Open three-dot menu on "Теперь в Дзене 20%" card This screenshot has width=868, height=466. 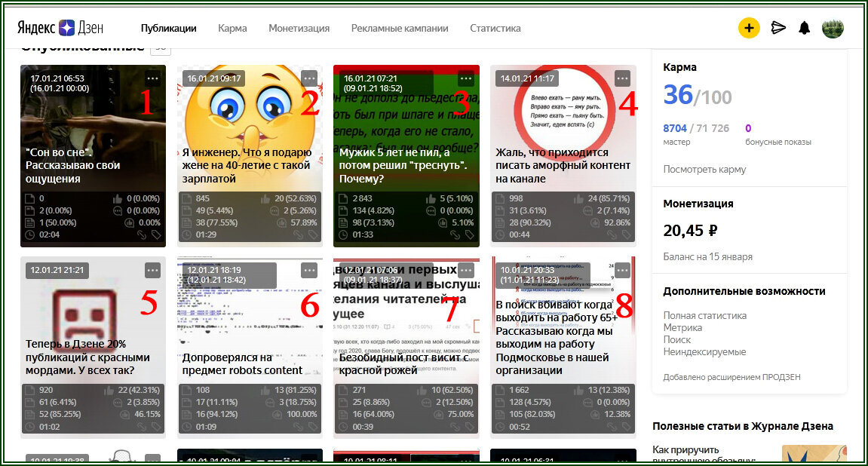[152, 270]
